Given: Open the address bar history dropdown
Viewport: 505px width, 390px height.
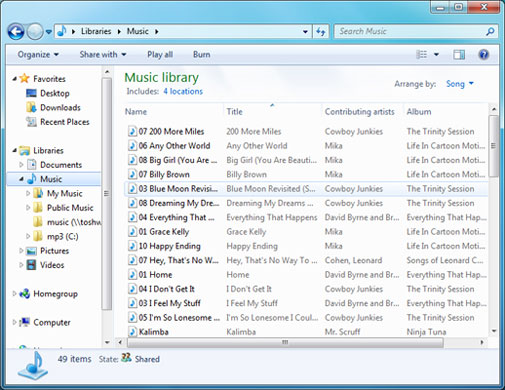Looking at the screenshot, I should point(305,32).
